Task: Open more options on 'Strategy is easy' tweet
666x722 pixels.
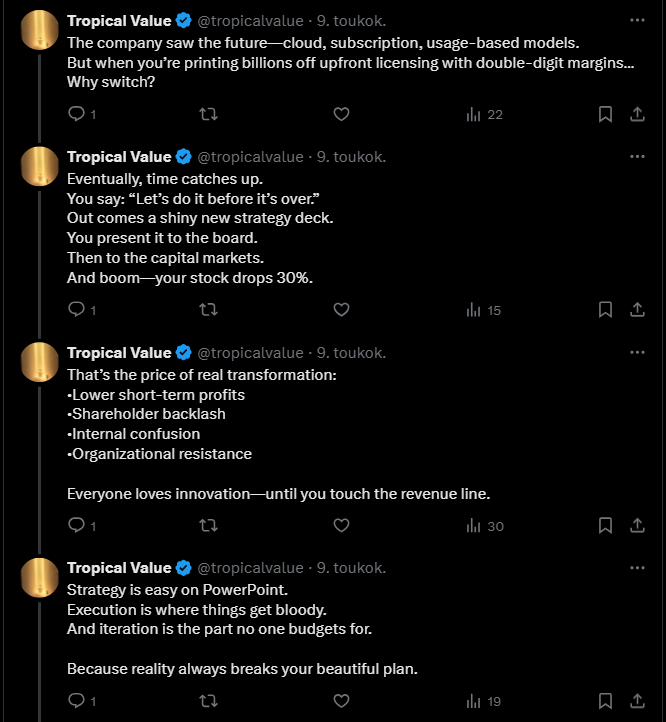Action: (x=637, y=568)
